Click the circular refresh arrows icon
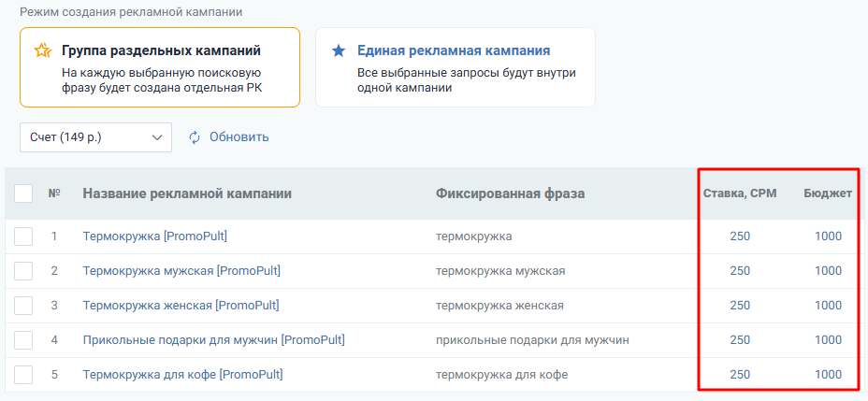 click(x=195, y=137)
